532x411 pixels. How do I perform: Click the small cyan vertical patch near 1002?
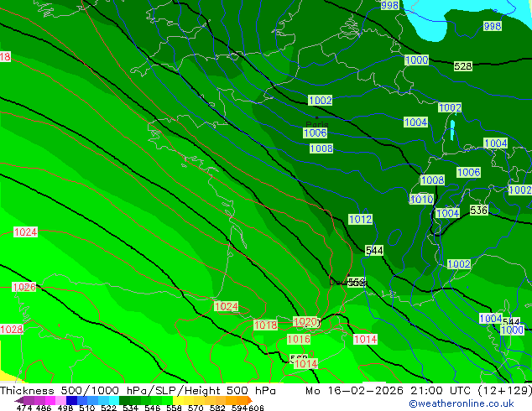point(452,130)
